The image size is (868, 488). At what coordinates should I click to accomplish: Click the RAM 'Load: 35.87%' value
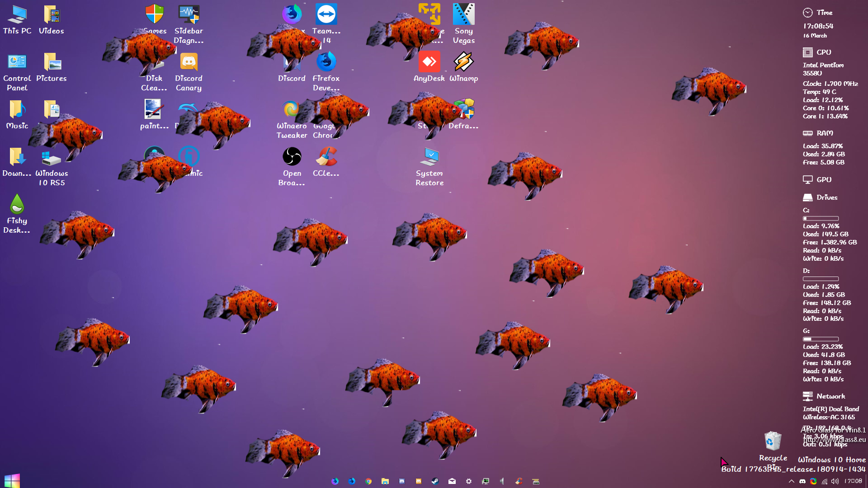(823, 146)
